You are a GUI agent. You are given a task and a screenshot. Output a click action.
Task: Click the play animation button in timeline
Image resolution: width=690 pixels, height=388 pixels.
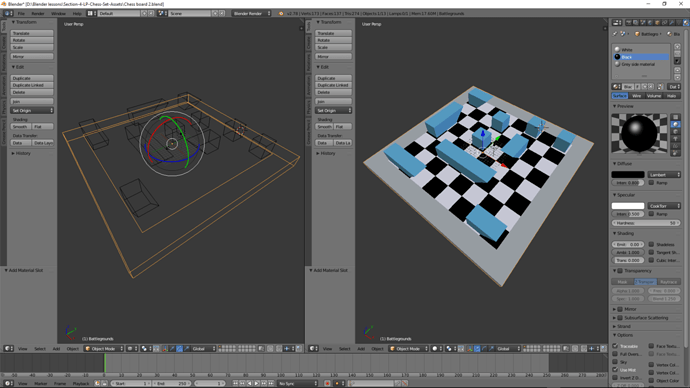point(257,384)
